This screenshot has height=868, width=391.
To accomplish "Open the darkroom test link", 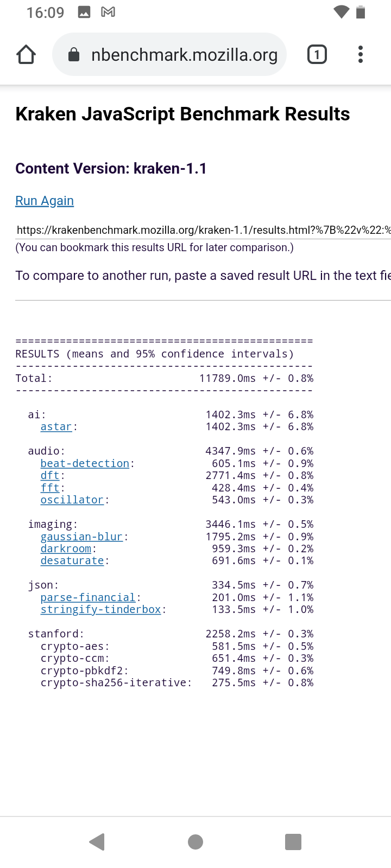I will 66,549.
